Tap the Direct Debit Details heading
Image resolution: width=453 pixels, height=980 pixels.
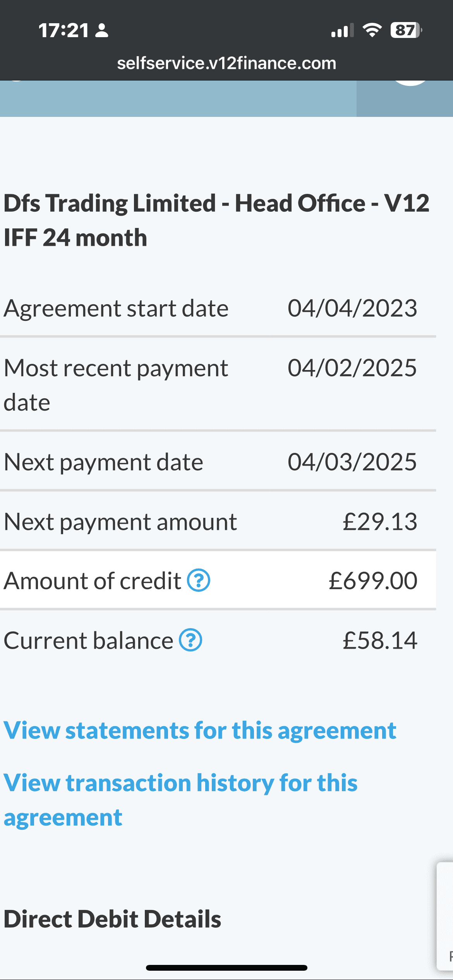pyautogui.click(x=112, y=919)
